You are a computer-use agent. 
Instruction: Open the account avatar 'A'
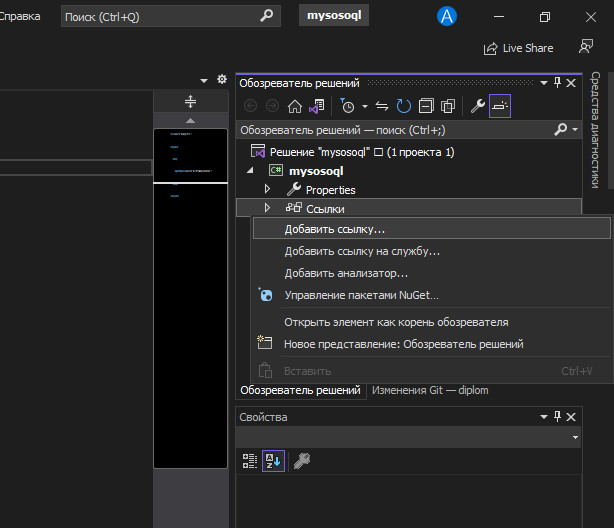pos(446,16)
